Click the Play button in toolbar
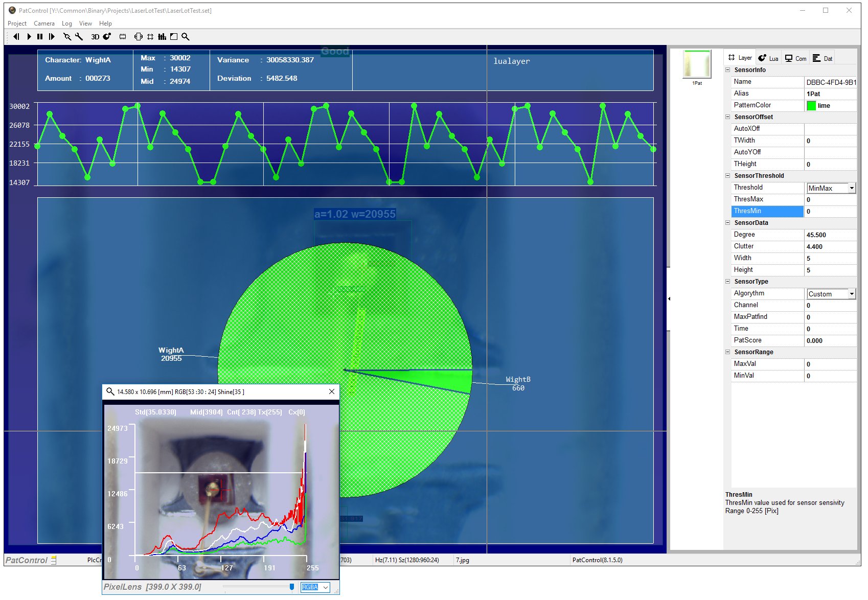This screenshot has width=868, height=600. click(29, 37)
